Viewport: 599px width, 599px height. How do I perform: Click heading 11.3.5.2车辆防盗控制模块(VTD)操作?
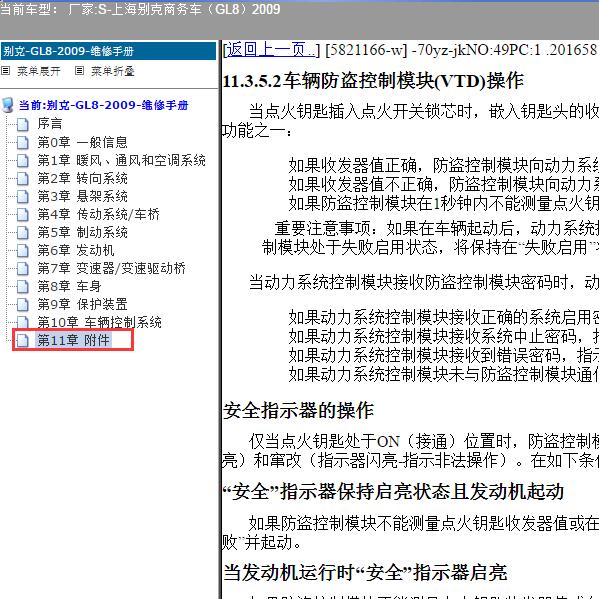(x=373, y=81)
